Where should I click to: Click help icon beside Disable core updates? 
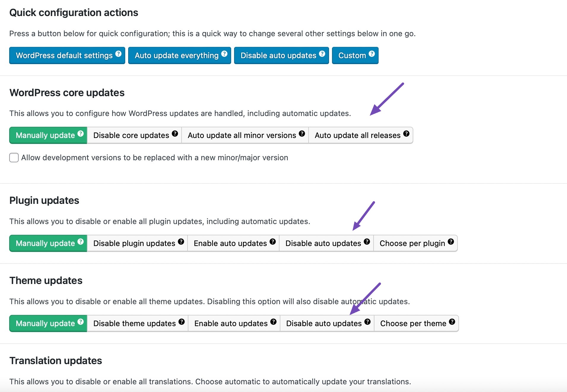pos(175,134)
